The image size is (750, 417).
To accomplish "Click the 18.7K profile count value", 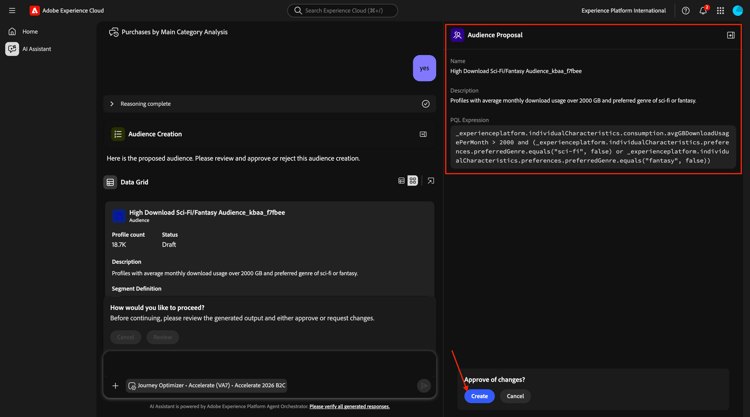I will coord(119,244).
